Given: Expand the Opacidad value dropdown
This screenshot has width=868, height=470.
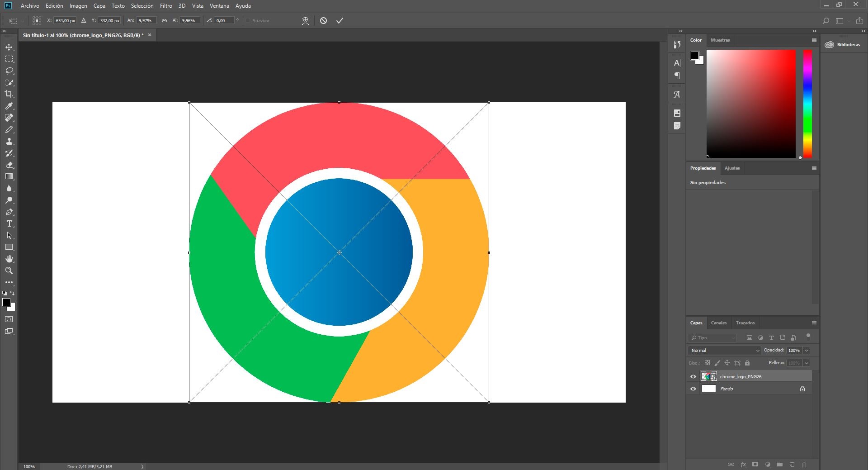Looking at the screenshot, I should 807,350.
